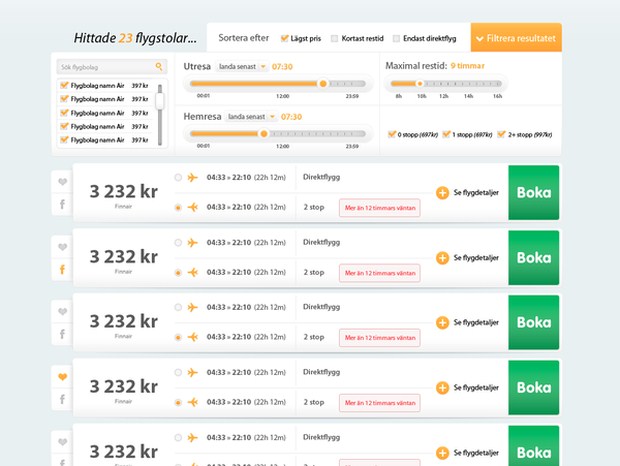Uncheck first Flygbolag namn Air airline
Screen dimensions: 620x466
[x=64, y=85]
